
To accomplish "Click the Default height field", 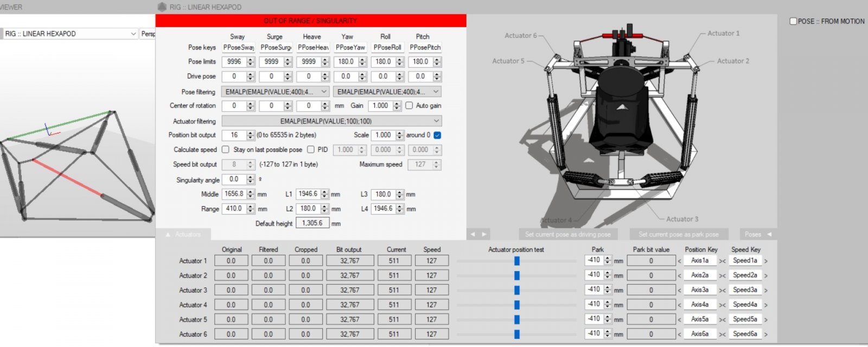I will (312, 223).
